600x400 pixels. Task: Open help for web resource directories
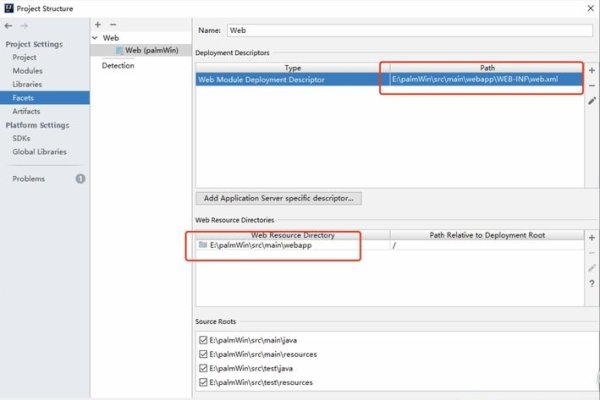coord(591,284)
